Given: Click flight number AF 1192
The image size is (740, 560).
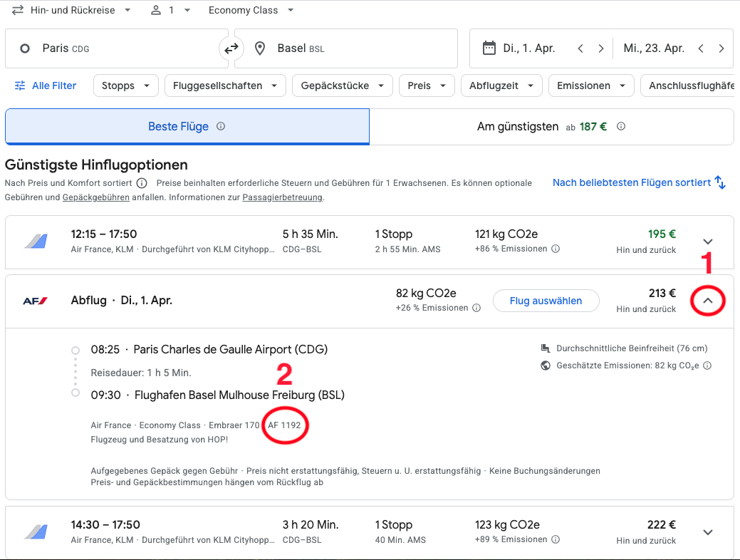Looking at the screenshot, I should tap(284, 425).
